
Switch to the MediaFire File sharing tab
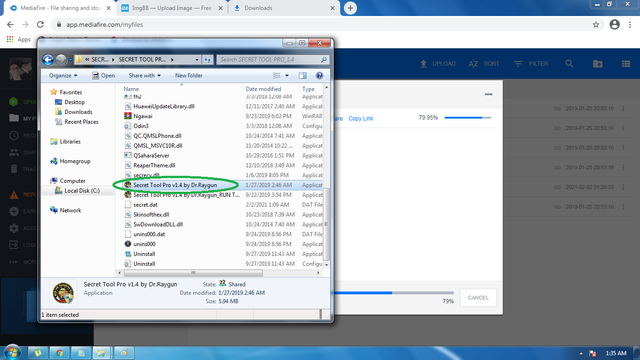[x=60, y=8]
